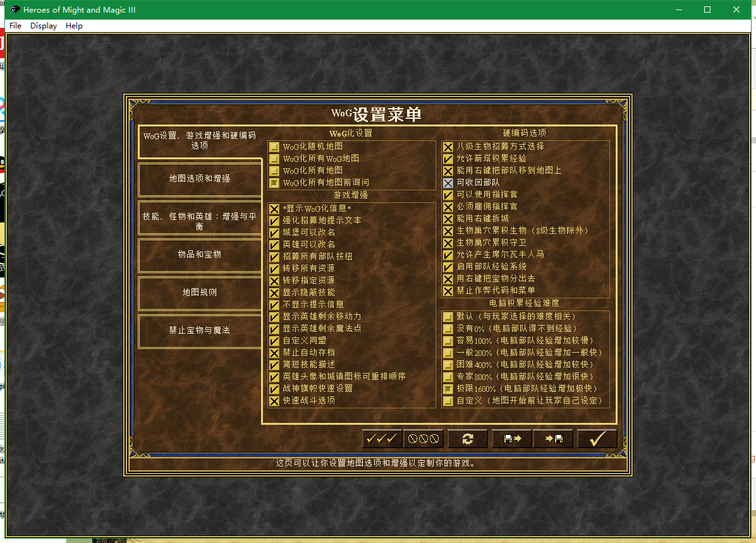The image size is (756, 543).
Task: Toggle 强化招募地提示文本 checkbox
Action: pyautogui.click(x=274, y=221)
